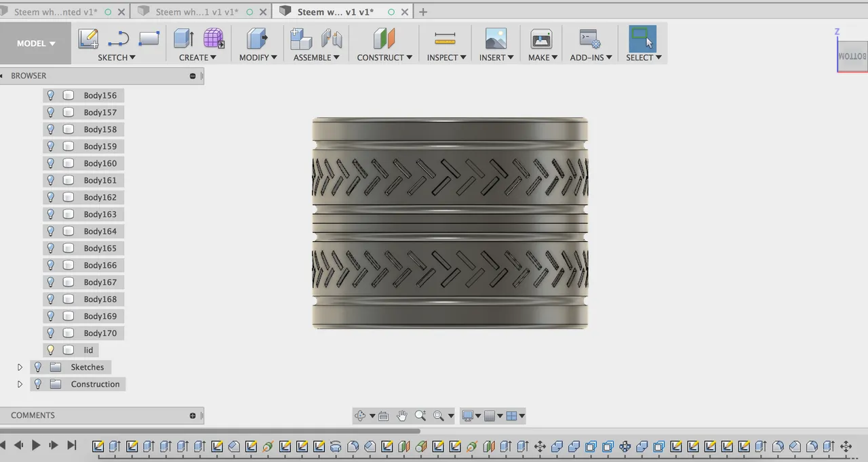Toggle the Body169 visibility lightbulb

[x=50, y=316]
